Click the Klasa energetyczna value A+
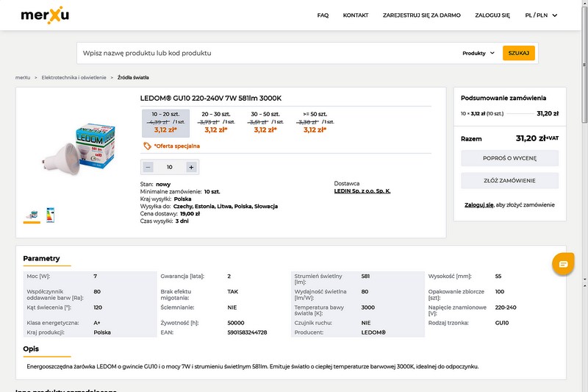Image resolution: width=588 pixels, height=392 pixels. 97,323
